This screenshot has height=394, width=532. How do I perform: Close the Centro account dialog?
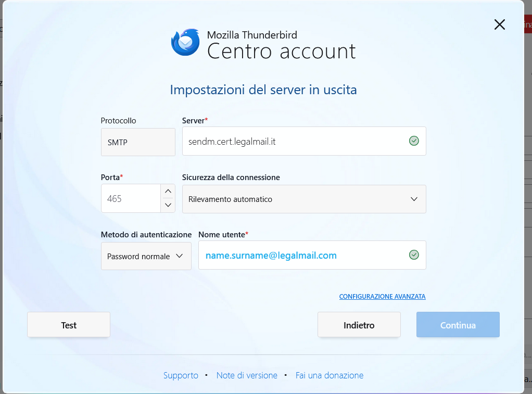(499, 24)
